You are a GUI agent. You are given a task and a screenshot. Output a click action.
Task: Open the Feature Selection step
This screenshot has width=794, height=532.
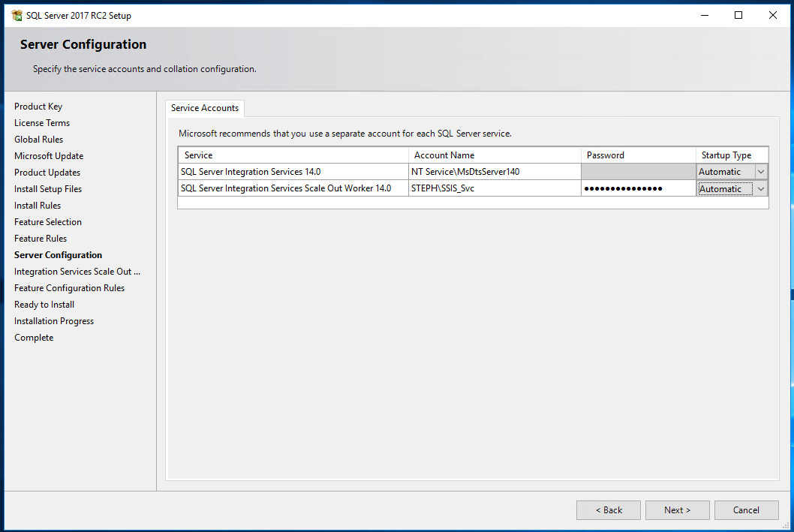click(47, 221)
